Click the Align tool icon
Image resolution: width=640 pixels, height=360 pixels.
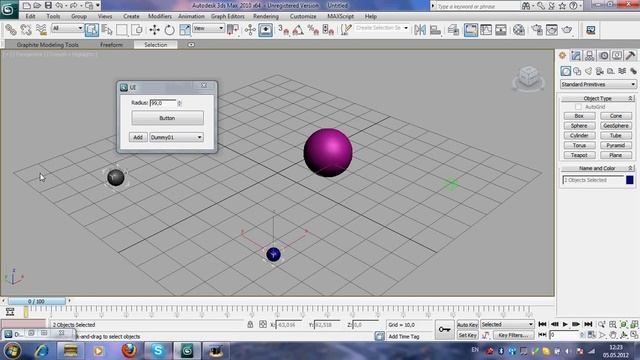click(436, 29)
